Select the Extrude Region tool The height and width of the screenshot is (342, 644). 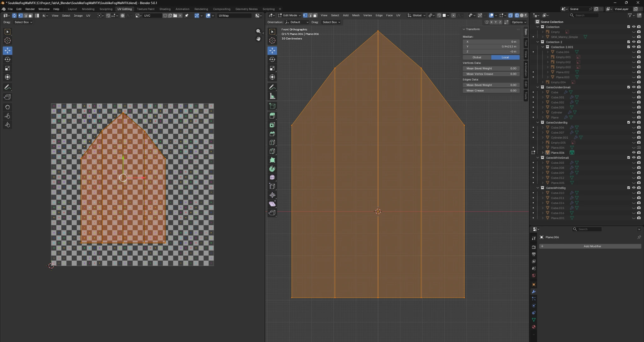tap(272, 116)
